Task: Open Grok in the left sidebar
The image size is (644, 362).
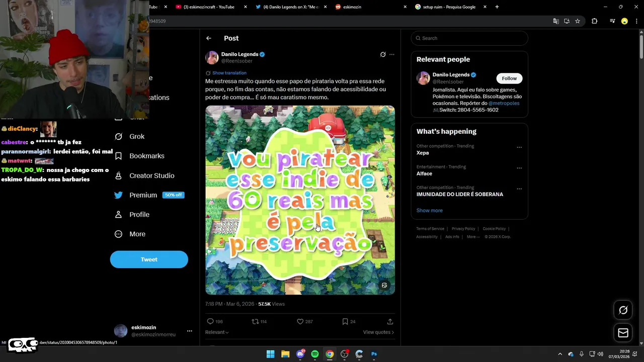Action: 129,136
